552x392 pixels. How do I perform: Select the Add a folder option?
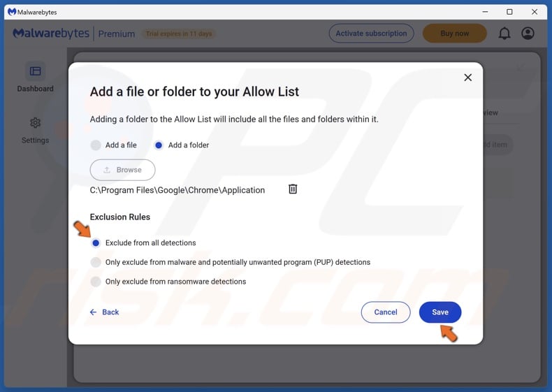tap(181, 145)
